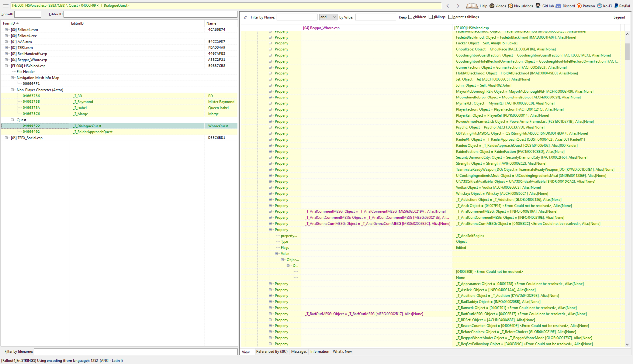633x364 pixels.
Task: Sort by EditorID column header
Action: click(136, 23)
